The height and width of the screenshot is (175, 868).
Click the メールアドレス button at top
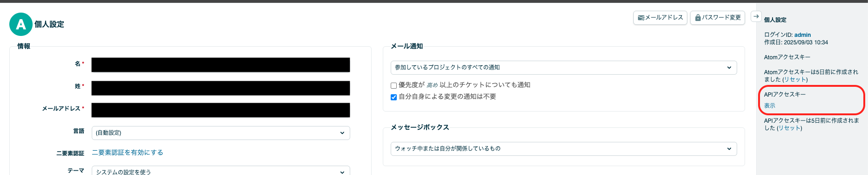[x=660, y=18]
